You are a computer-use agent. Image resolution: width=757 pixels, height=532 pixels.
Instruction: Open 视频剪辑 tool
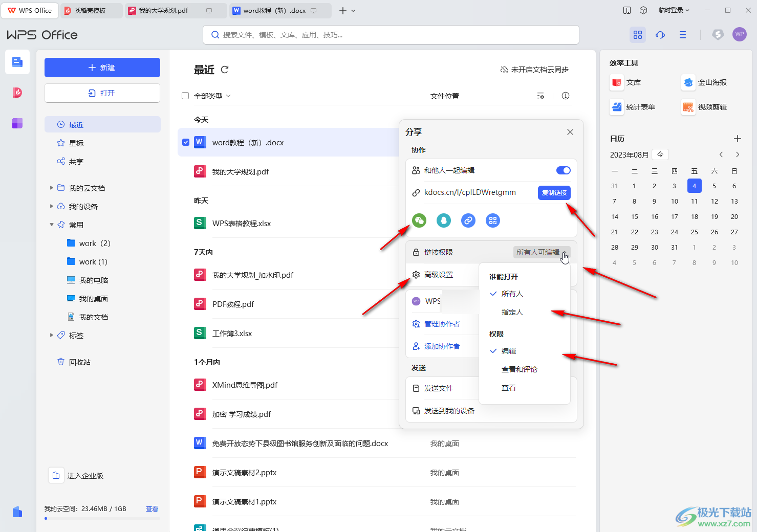pyautogui.click(x=704, y=107)
